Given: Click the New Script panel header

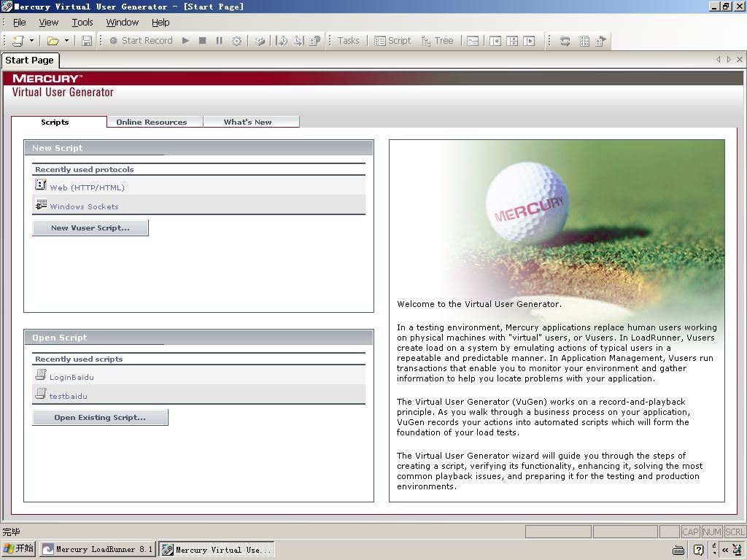Looking at the screenshot, I should 198,148.
